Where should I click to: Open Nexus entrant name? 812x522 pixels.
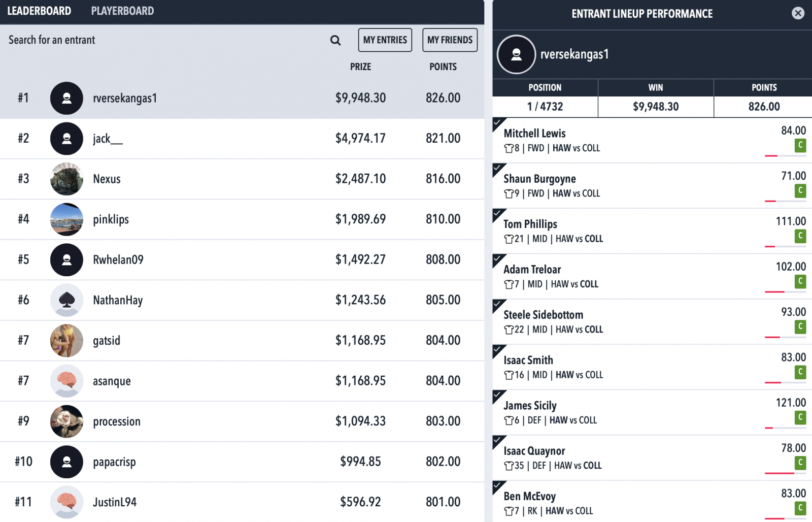tap(107, 179)
